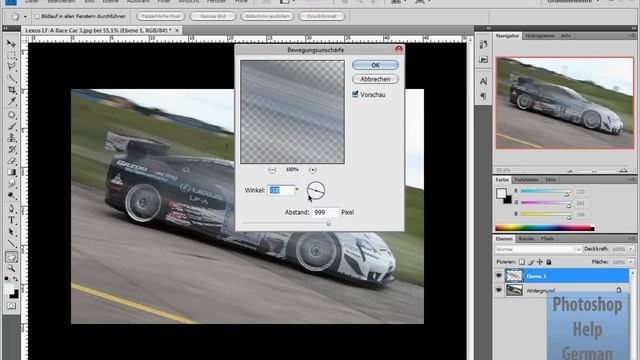Select the Path Selection tool
The image size is (640, 360).
[x=11, y=232]
